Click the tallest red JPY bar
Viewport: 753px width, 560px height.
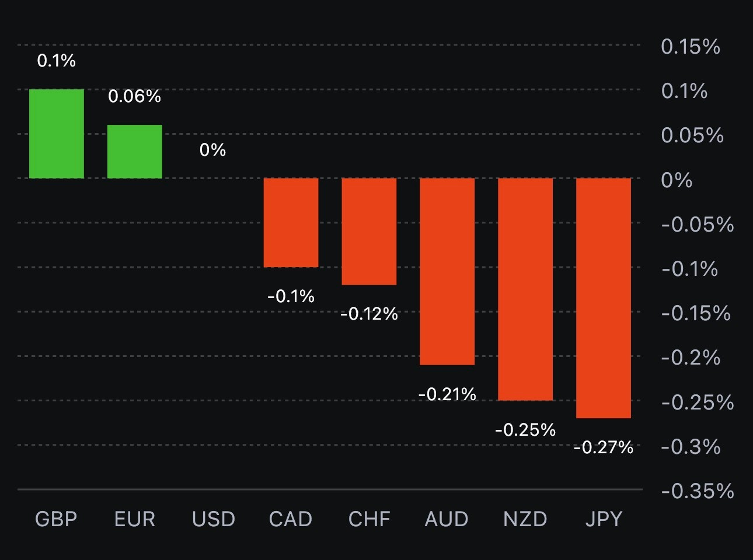click(604, 297)
